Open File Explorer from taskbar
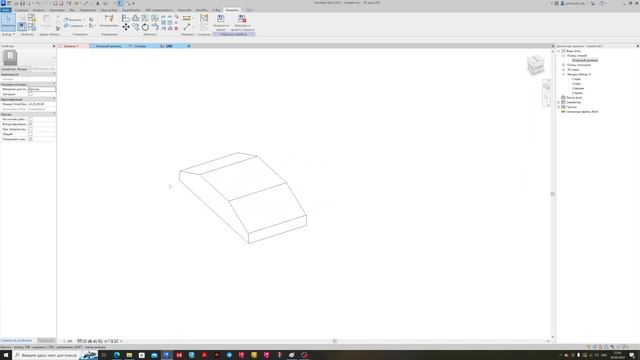 click(x=129, y=355)
